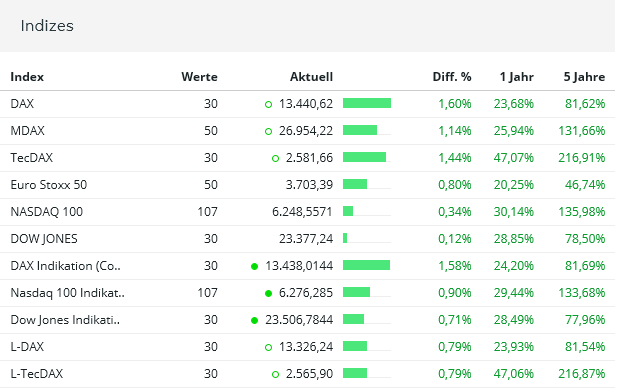
Task: Click the filled green dot for Nasdaq 100 Indikation
Action: click(268, 293)
